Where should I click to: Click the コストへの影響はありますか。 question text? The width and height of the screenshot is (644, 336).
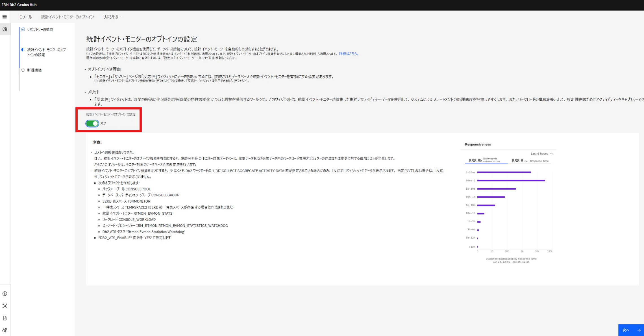(x=114, y=152)
